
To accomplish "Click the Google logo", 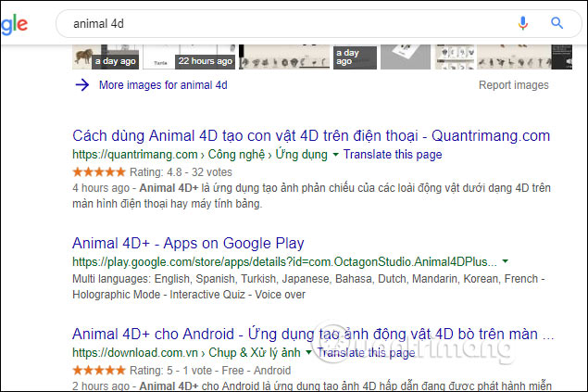I will pyautogui.click(x=14, y=24).
